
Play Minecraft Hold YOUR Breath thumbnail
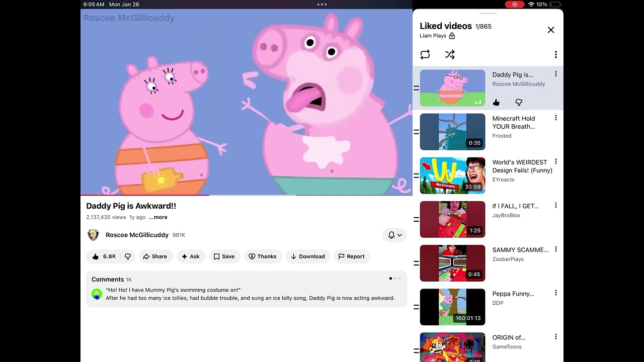click(x=453, y=132)
